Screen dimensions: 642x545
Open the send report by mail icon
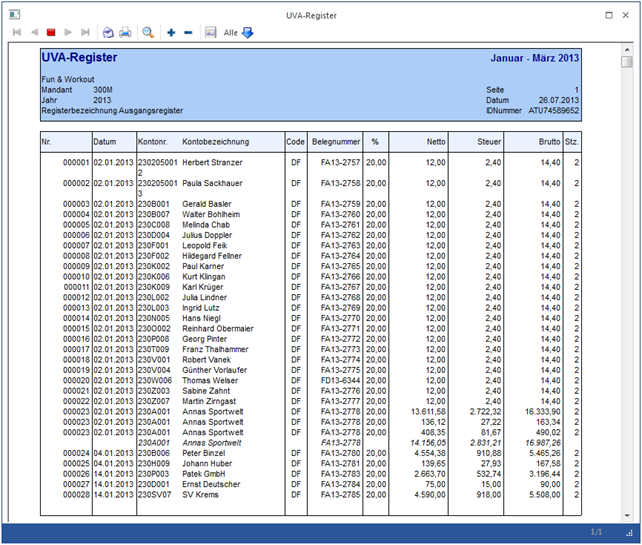pyautogui.click(x=108, y=32)
